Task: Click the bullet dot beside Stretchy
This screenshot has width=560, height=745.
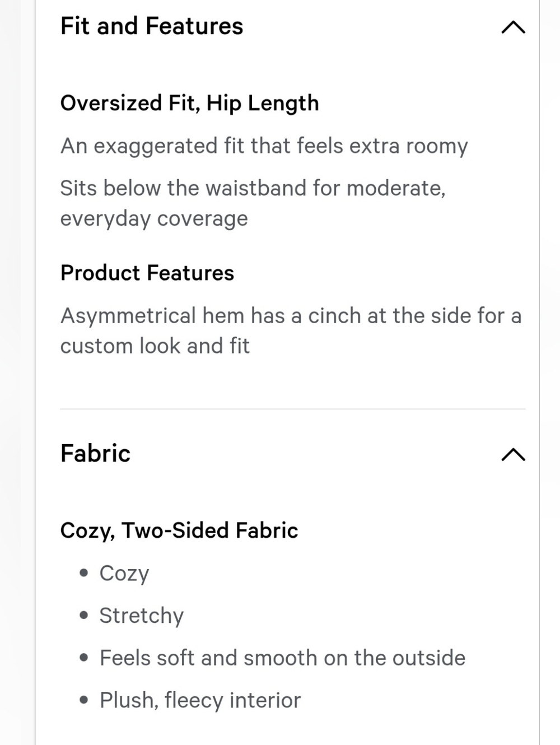Action: pos(84,616)
